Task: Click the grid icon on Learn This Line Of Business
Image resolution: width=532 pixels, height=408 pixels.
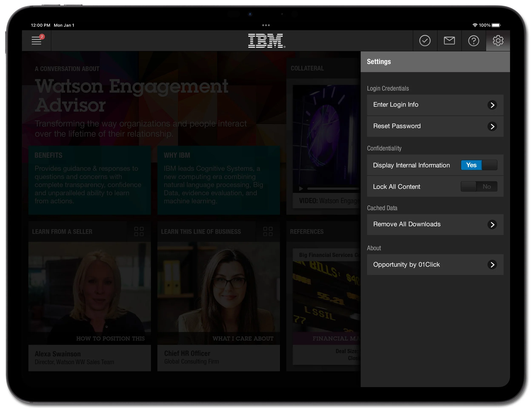Action: coord(268,231)
